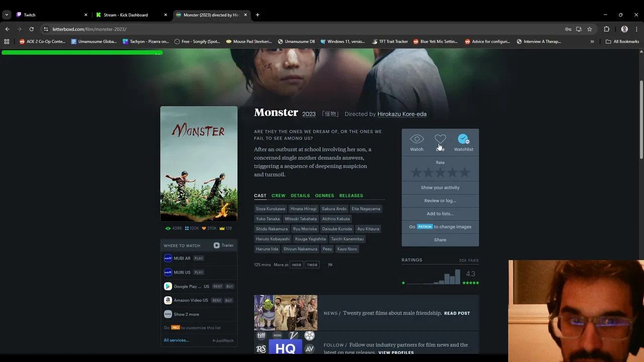
Task: Open All services... link
Action: click(x=176, y=340)
